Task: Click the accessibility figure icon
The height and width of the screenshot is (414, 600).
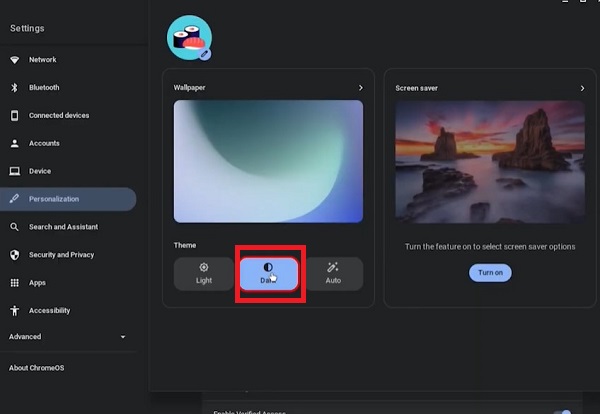Action: [x=15, y=310]
